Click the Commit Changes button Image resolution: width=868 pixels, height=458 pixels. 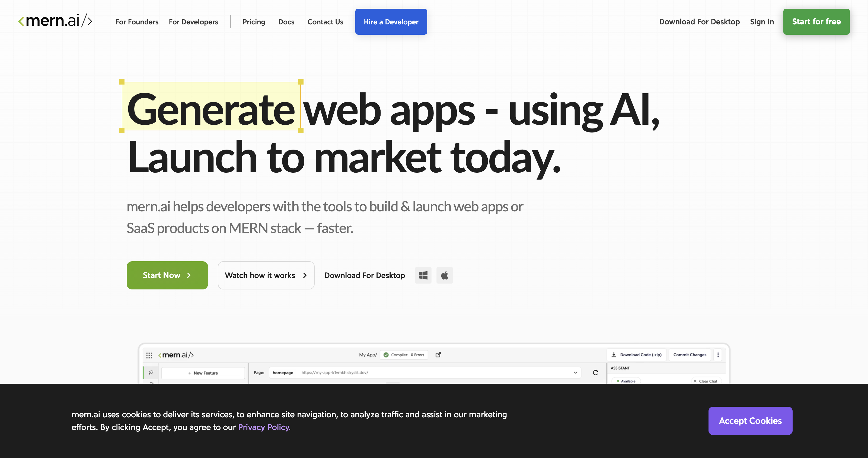[690, 355]
